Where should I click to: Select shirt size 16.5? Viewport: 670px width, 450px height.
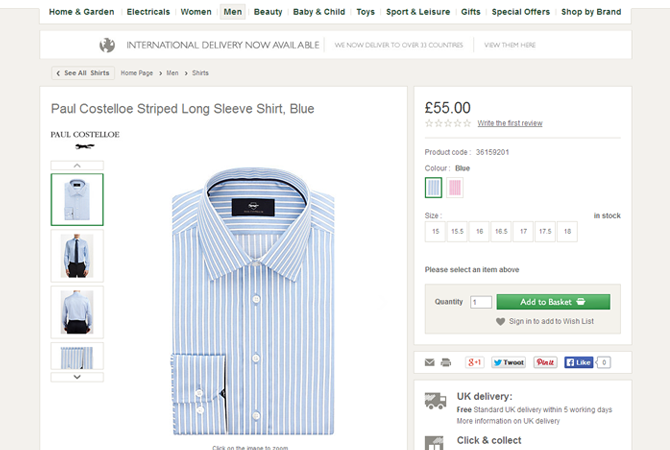(x=501, y=231)
